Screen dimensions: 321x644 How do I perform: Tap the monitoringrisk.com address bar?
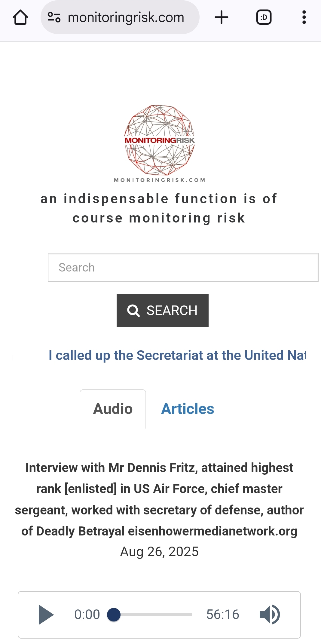(x=126, y=17)
